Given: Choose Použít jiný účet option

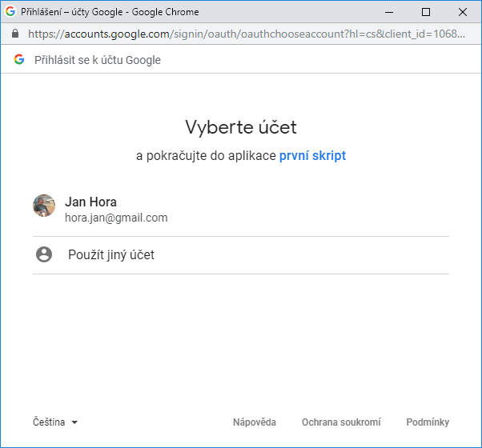Looking at the screenshot, I should (x=241, y=255).
